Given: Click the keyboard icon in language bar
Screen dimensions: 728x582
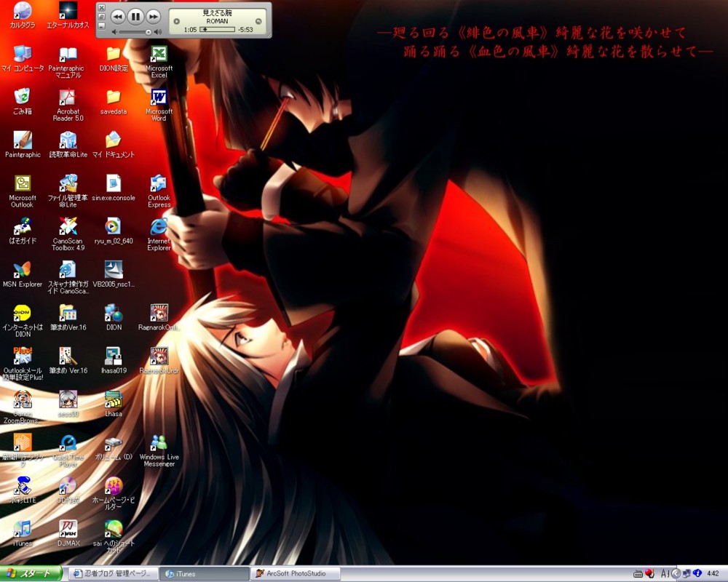Looking at the screenshot, I should [x=638, y=574].
